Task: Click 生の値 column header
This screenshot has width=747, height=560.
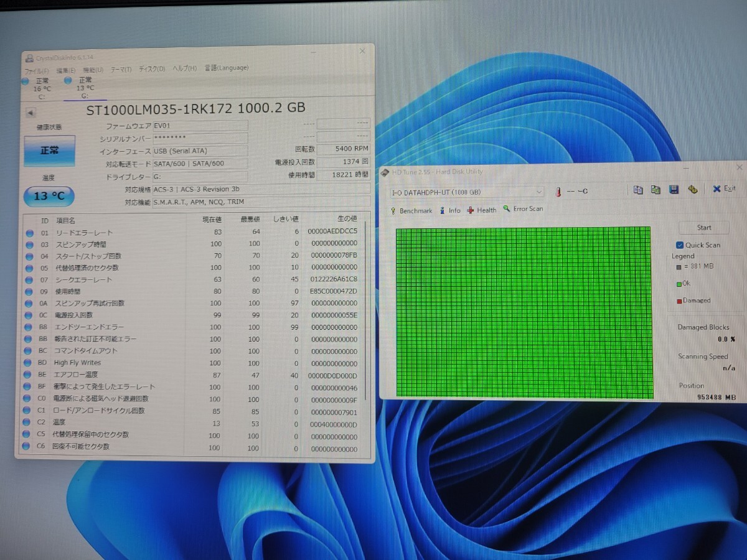Action: pyautogui.click(x=347, y=219)
